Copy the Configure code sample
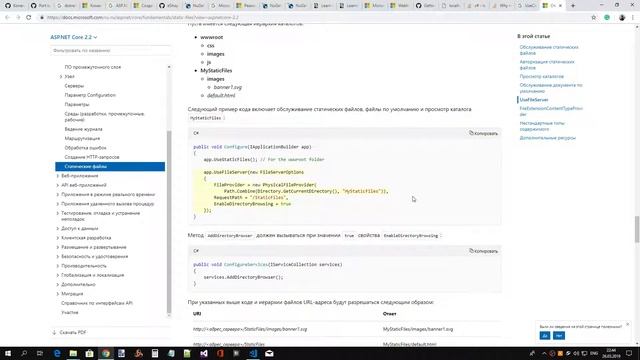The image size is (640, 360). (x=483, y=133)
